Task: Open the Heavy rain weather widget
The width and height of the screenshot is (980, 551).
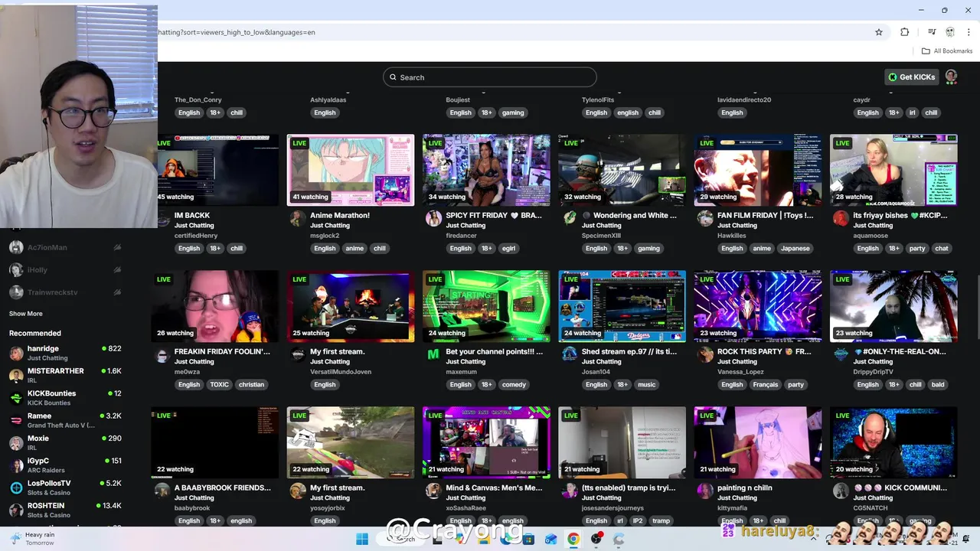Action: (32, 539)
